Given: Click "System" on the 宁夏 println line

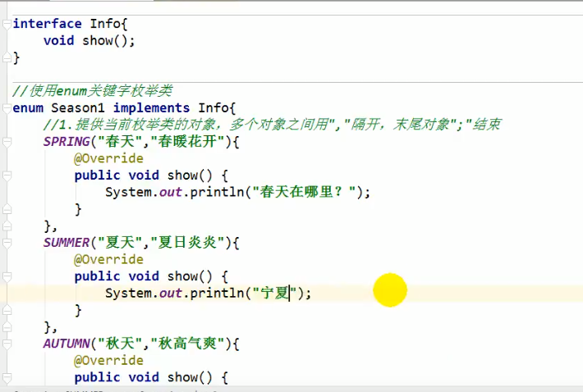Looking at the screenshot, I should pyautogui.click(x=129, y=293).
